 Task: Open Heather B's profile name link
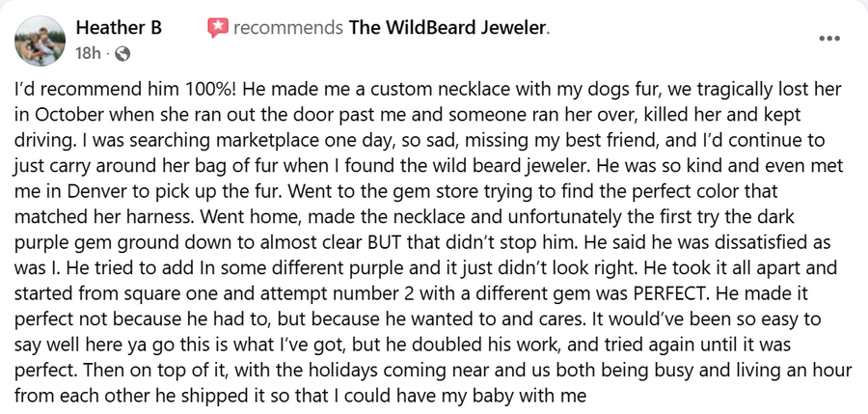pos(118,28)
